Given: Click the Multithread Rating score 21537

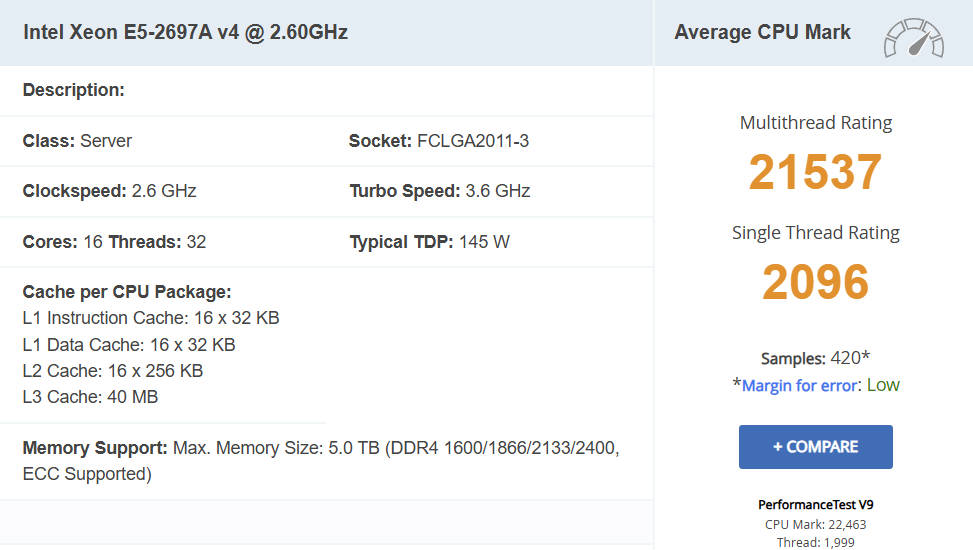Looking at the screenshot, I should click(815, 172).
